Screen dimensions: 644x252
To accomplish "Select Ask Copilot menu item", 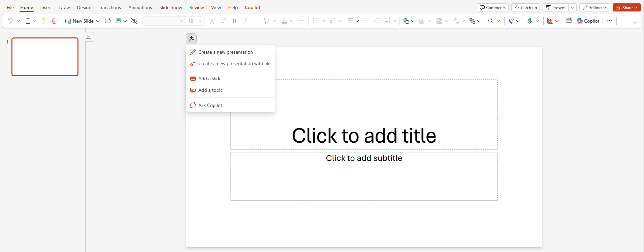I will pos(230,105).
